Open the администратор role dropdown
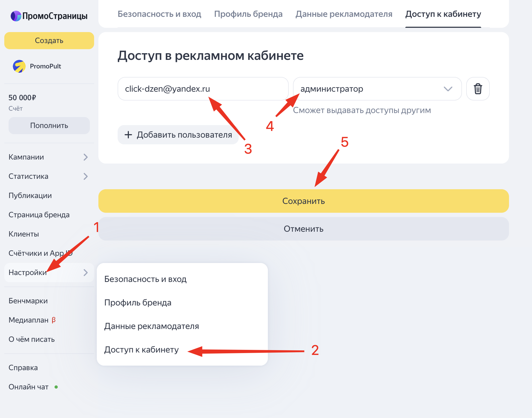 pyautogui.click(x=377, y=89)
